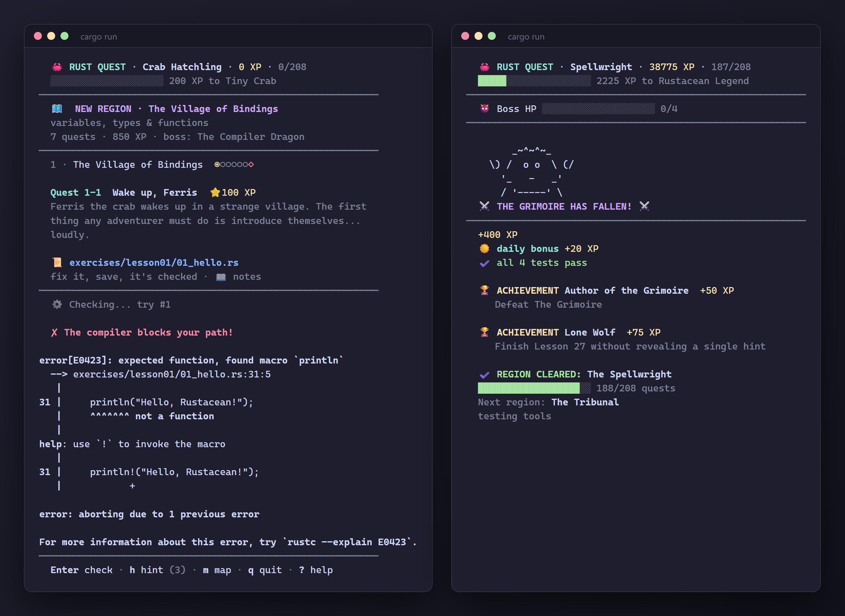Screen dimensions: 845x616
Task: Click the boss face icon beside Boss HP
Action: [x=484, y=109]
